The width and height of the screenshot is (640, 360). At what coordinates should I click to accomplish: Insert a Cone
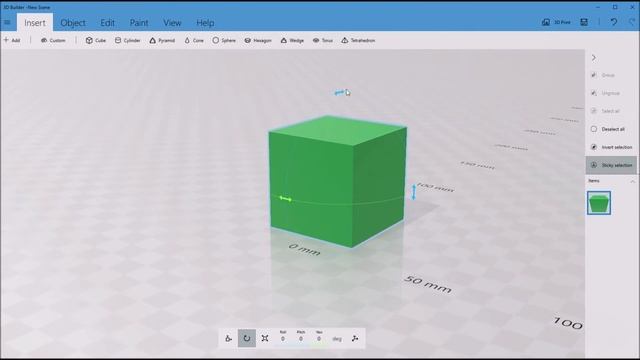tap(194, 40)
